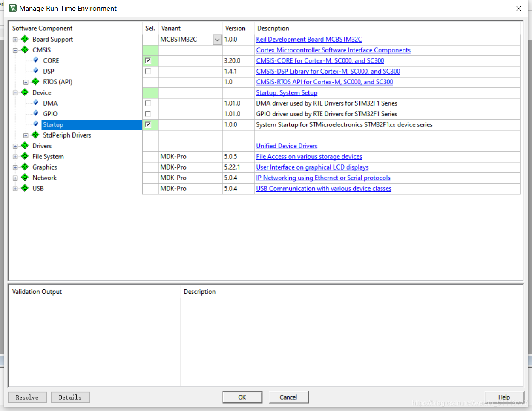Select the Graphics version 5.22.1 cell
532x411 pixels.
tap(238, 167)
